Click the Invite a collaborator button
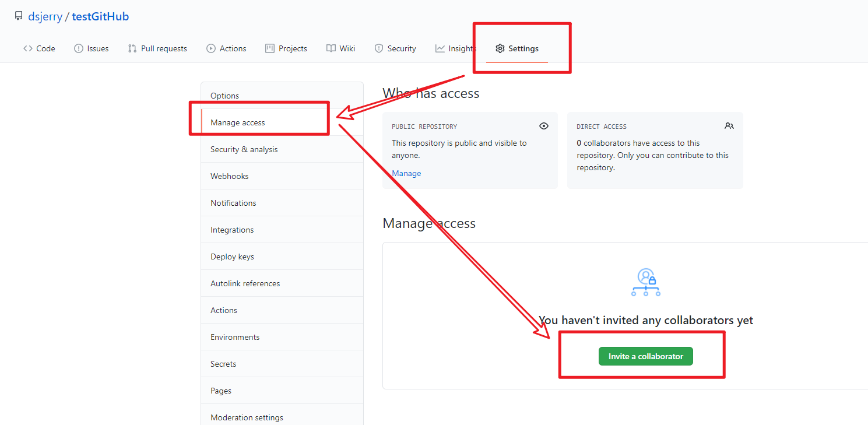The height and width of the screenshot is (425, 868). 646,356
